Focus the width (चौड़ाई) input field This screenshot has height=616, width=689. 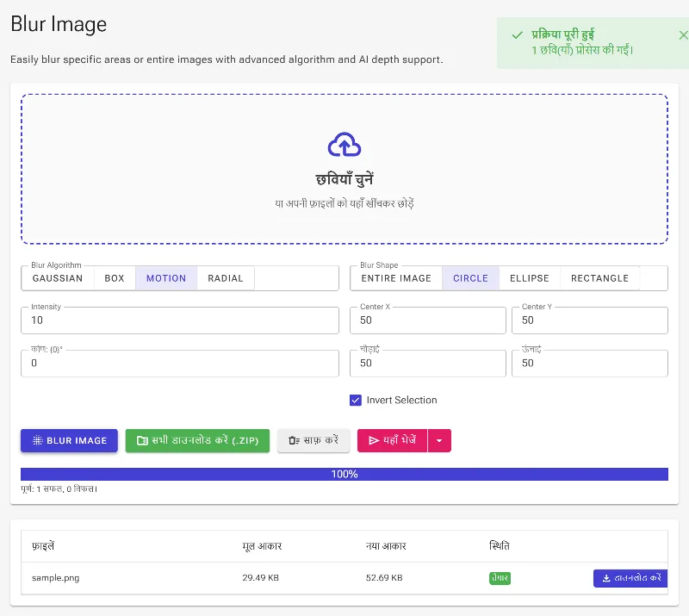[427, 364]
